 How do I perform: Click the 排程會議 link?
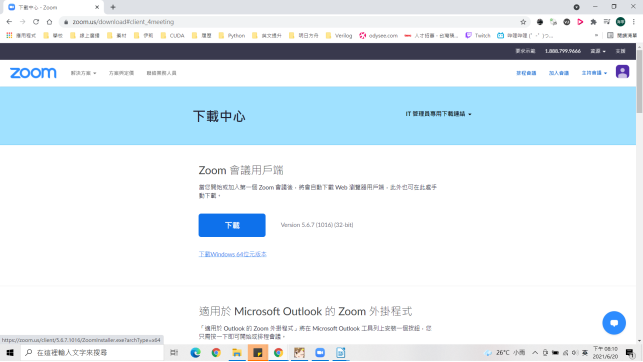(526, 73)
